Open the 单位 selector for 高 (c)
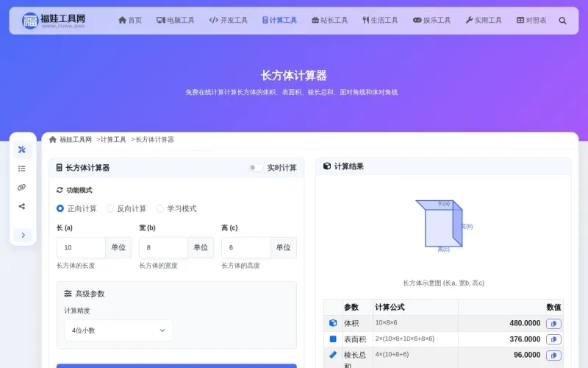588x368 pixels. click(x=283, y=247)
